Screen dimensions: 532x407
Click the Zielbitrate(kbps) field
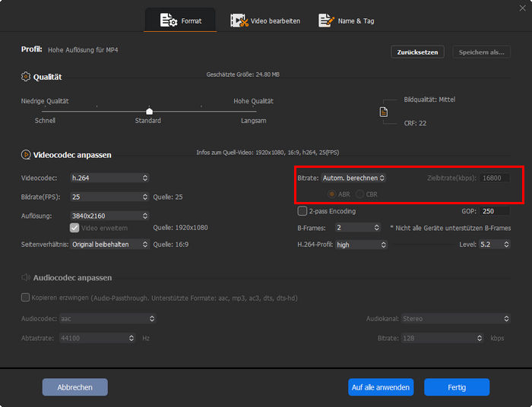[x=495, y=178]
